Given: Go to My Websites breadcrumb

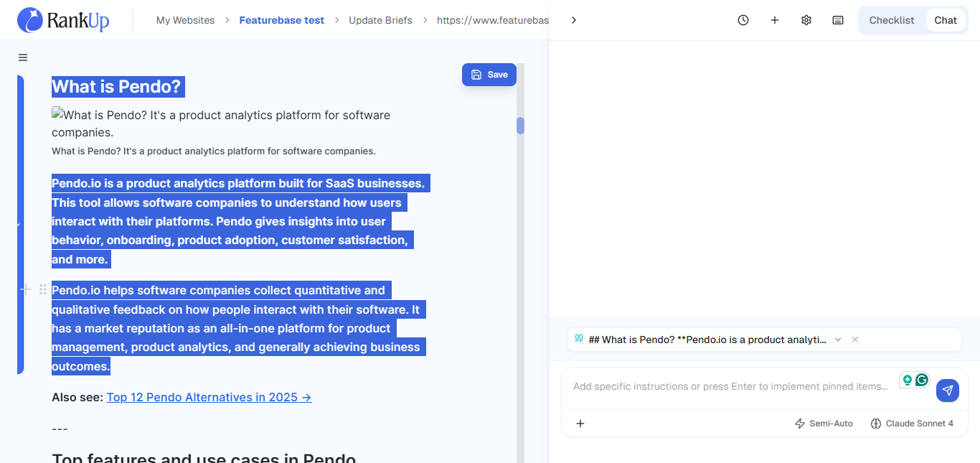Looking at the screenshot, I should [185, 20].
